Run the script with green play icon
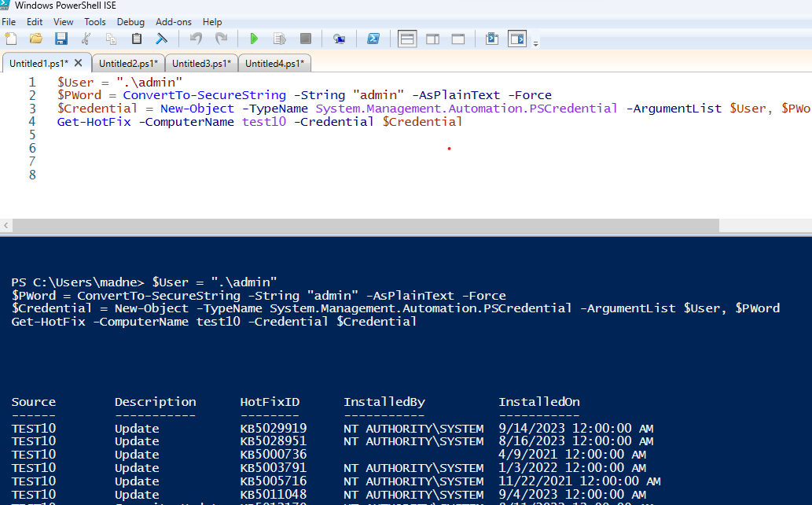The height and width of the screenshot is (505, 812). tap(254, 39)
